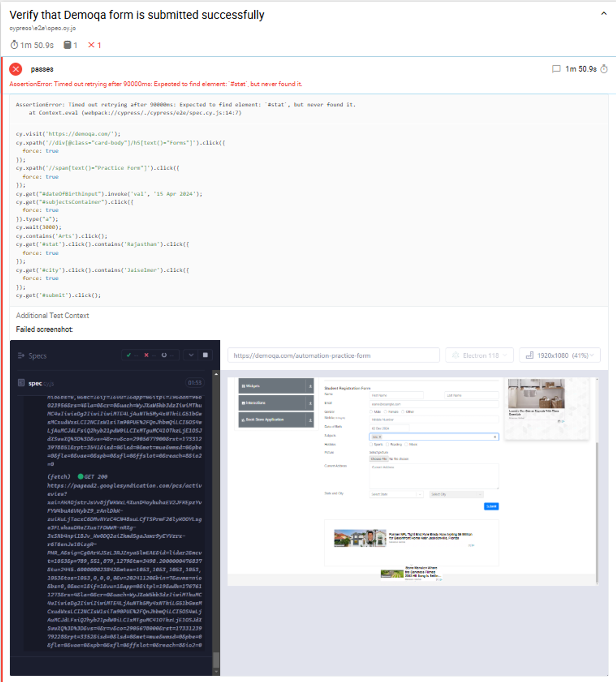Click the stopwatch icon next to 1m 50.9s in test row

pos(604,69)
